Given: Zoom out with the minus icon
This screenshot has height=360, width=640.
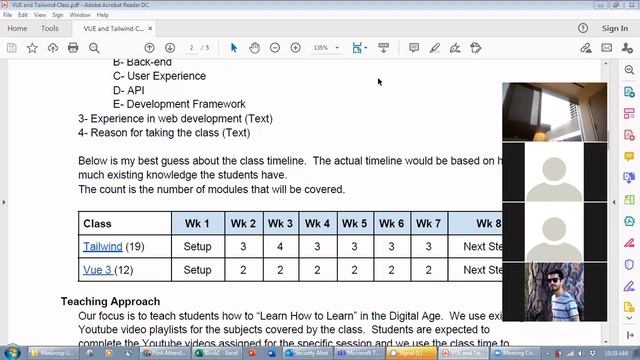Looking at the screenshot, I should point(275,48).
